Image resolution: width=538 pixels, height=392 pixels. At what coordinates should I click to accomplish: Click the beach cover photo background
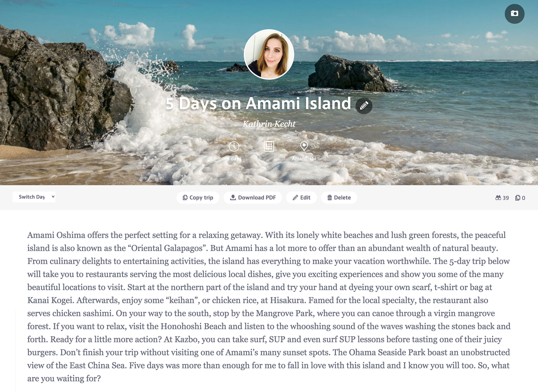coord(420,126)
